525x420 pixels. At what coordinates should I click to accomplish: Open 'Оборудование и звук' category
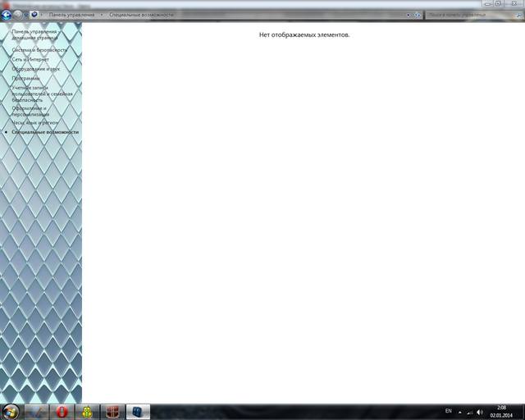36,69
